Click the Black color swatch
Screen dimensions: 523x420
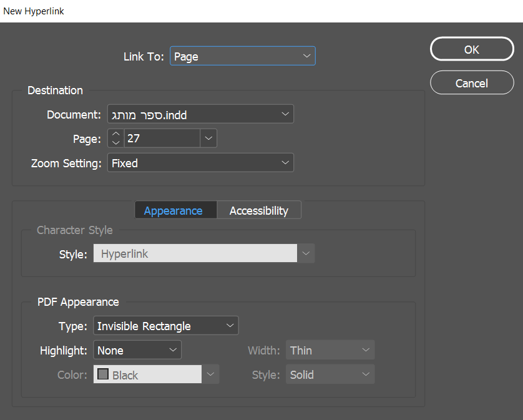click(102, 374)
